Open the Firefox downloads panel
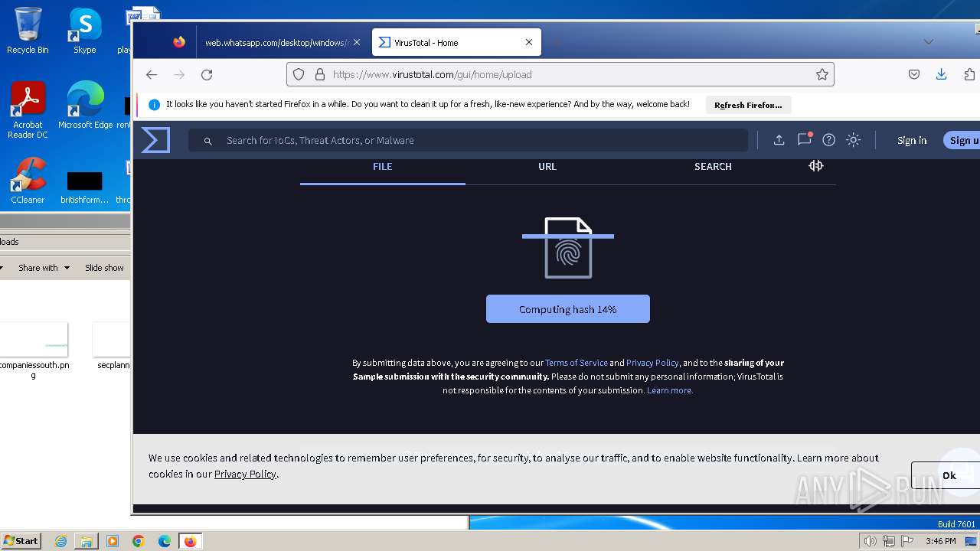This screenshot has height=551, width=980. pos(942,74)
